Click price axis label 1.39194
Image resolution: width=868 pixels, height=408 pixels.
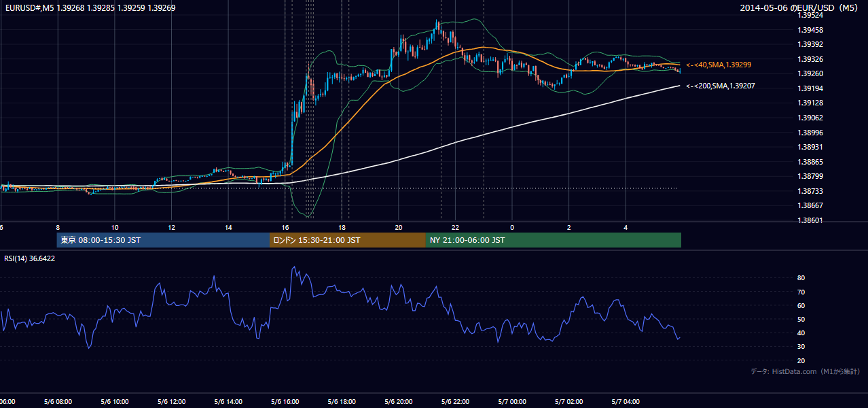coord(810,88)
